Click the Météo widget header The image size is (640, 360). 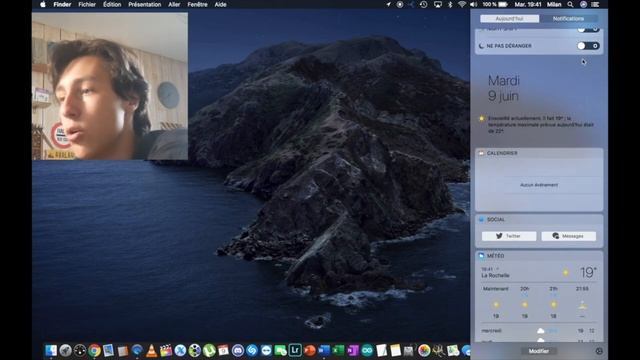point(539,256)
